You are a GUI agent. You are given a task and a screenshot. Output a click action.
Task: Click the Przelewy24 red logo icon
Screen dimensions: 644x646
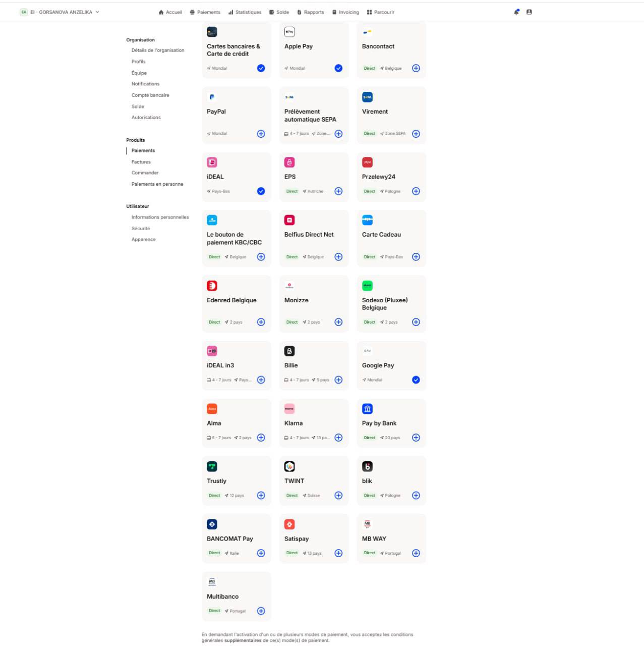(x=367, y=162)
